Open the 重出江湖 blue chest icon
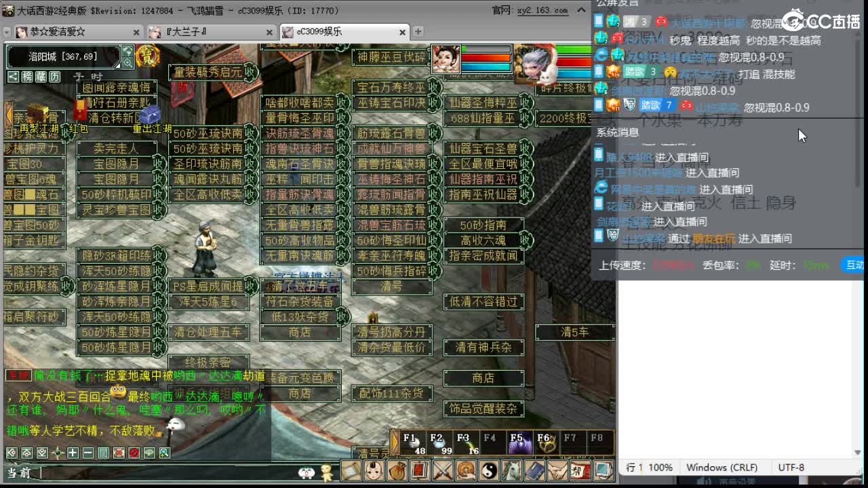Screen dimensions: 868x488 [151, 115]
